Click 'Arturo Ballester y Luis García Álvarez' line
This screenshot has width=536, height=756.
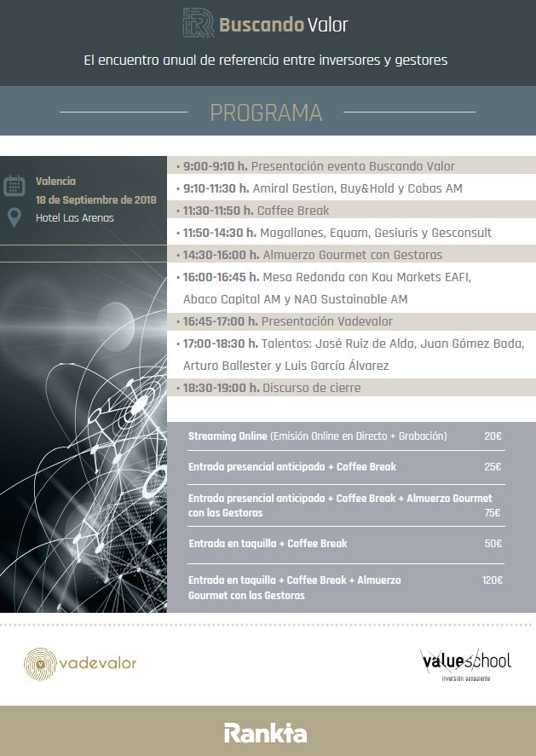285,366
